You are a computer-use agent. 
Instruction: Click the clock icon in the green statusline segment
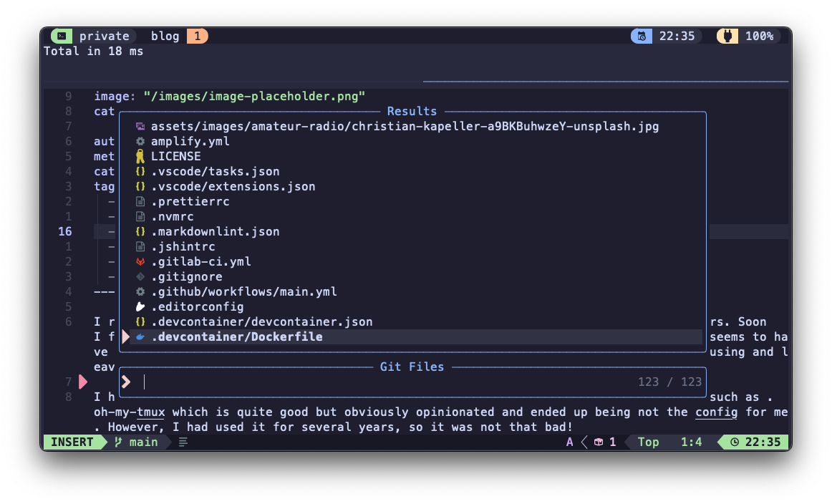pyautogui.click(x=735, y=442)
